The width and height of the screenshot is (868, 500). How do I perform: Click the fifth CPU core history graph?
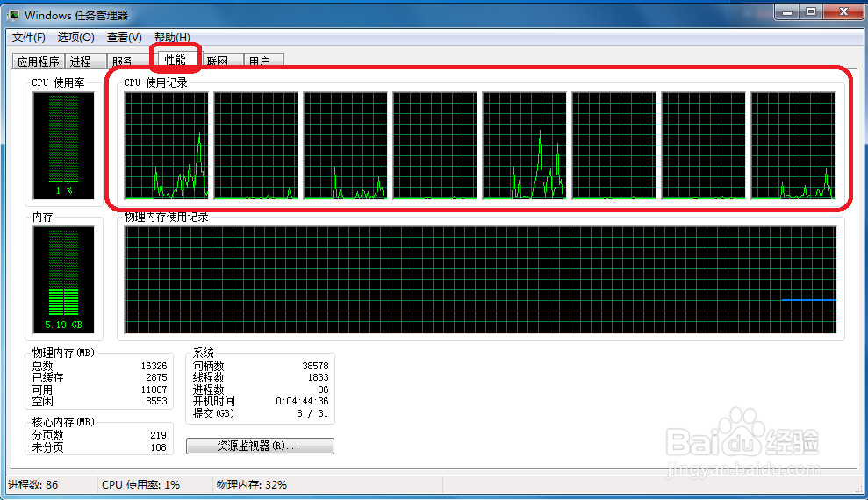(524, 146)
